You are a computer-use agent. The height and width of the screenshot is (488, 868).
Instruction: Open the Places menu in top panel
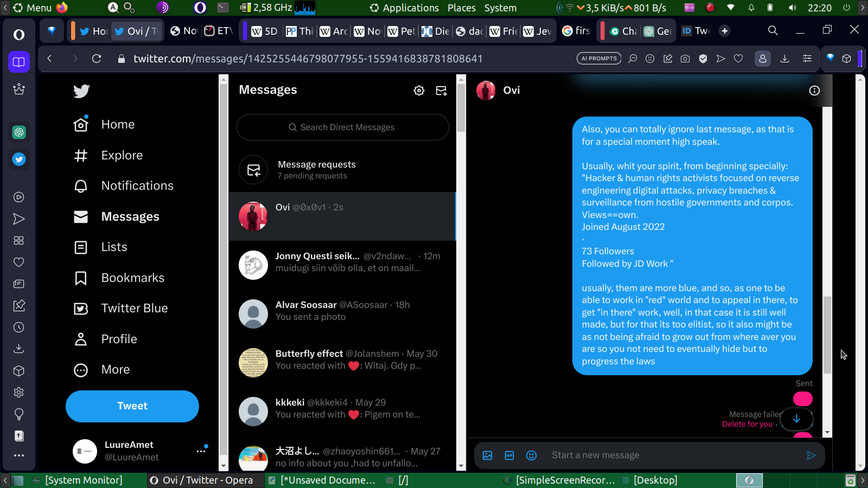462,8
